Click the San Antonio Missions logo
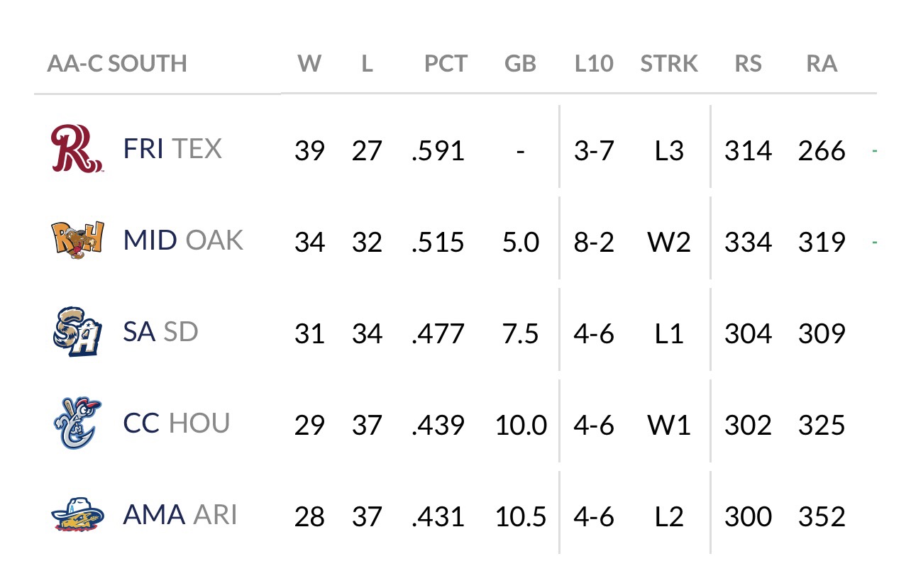The image size is (911, 588). click(x=77, y=331)
